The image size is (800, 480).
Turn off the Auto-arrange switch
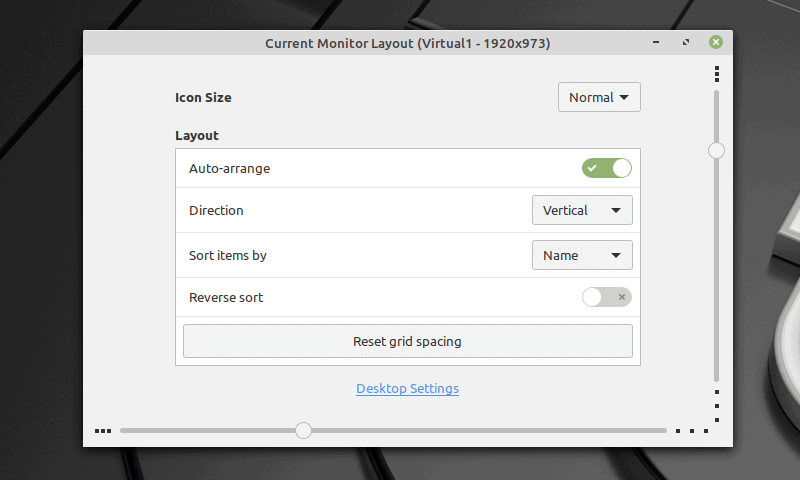pos(607,168)
